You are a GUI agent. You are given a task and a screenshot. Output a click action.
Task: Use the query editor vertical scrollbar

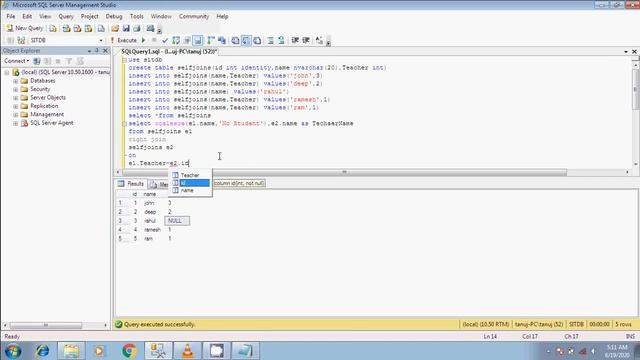coord(636,89)
